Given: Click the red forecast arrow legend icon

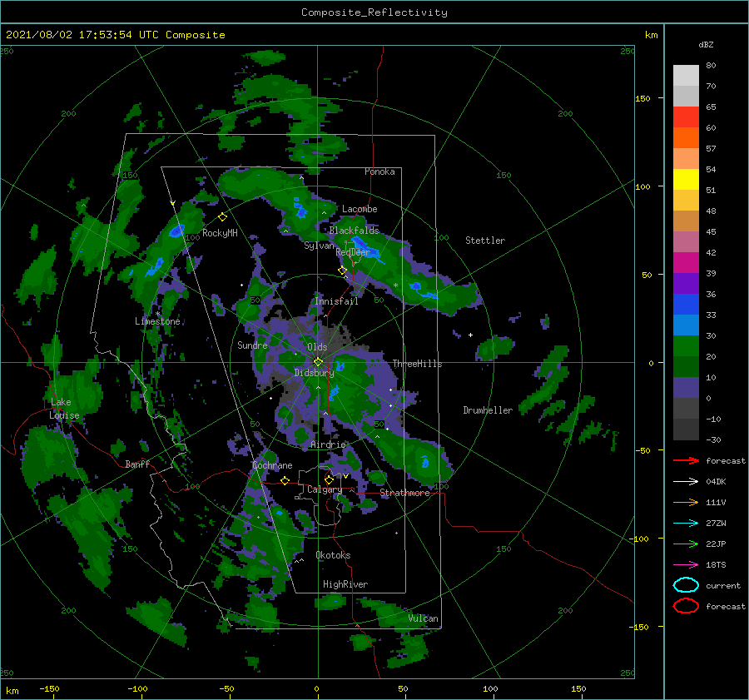Looking at the screenshot, I should 686,460.
